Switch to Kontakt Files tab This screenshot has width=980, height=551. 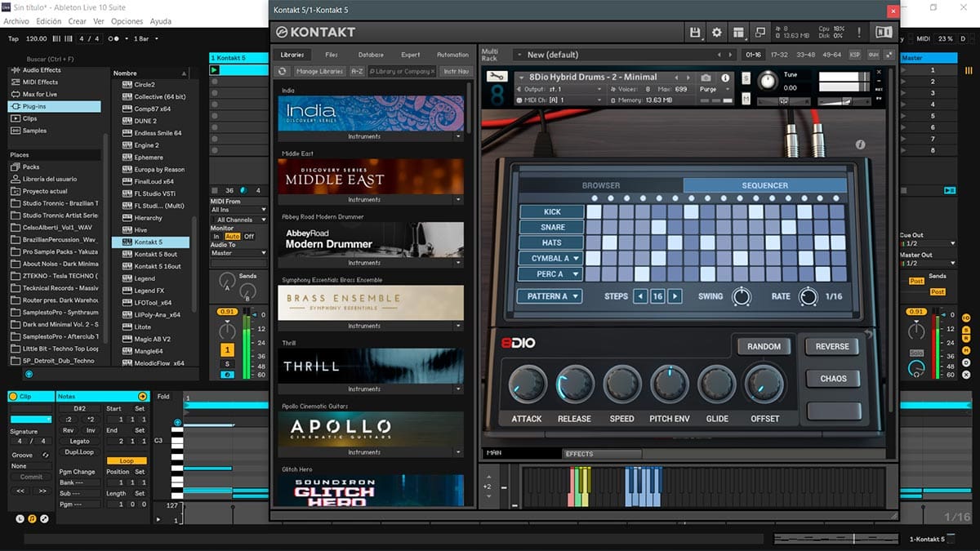332,55
